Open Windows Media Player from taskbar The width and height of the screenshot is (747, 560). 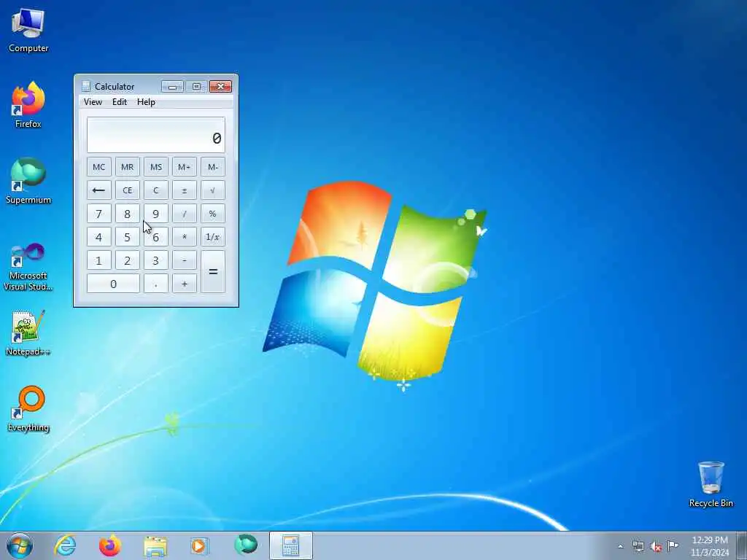point(199,545)
